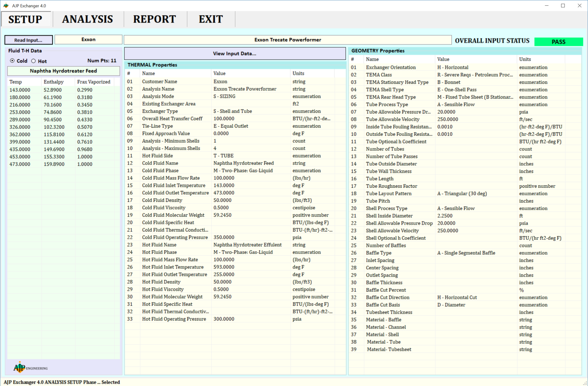Viewport: 588px width, 386px height.
Task: Select the Hot Fluid Operating Pressure row
Action: (235, 319)
